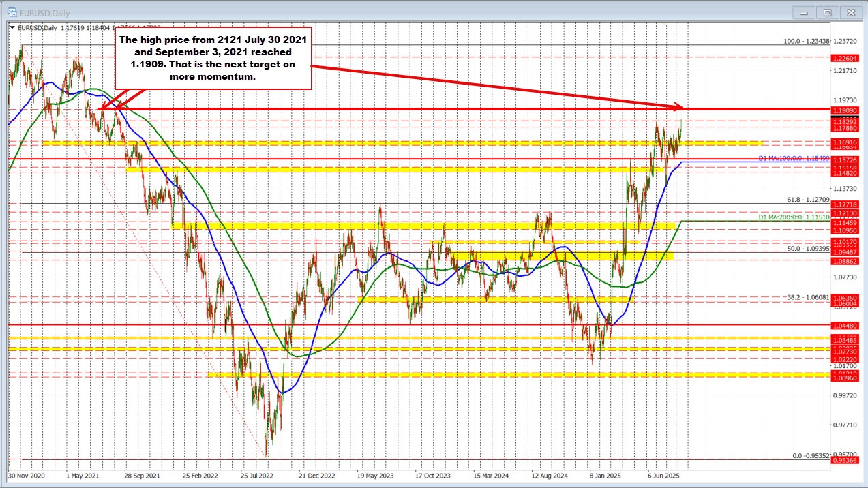
Task: Click the '0.0 - 0.95352' Fibonacci label
Action: coord(809,456)
